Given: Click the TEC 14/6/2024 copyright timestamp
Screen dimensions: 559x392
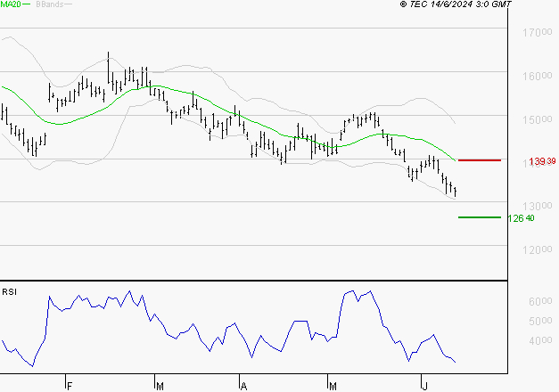Looking at the screenshot, I should pyautogui.click(x=456, y=4).
